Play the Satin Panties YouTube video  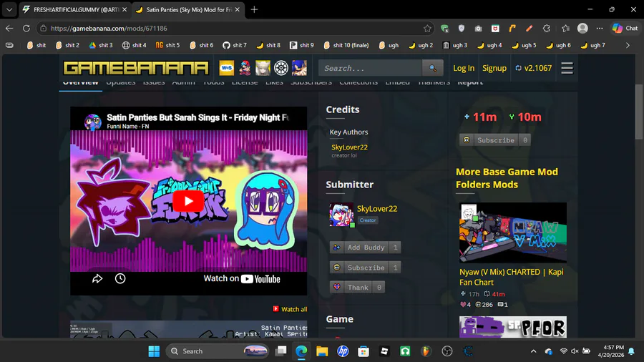(x=188, y=201)
